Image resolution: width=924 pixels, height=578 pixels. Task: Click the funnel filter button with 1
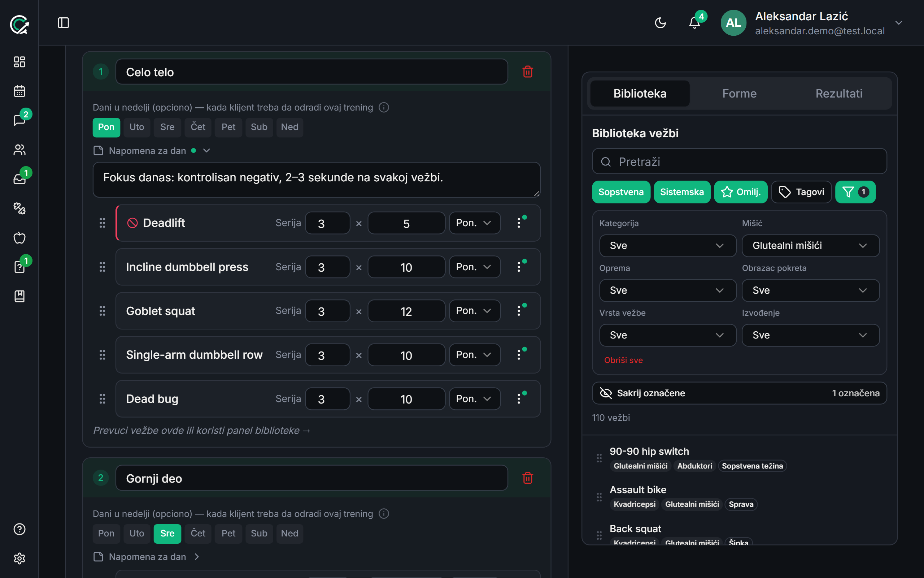pos(855,192)
